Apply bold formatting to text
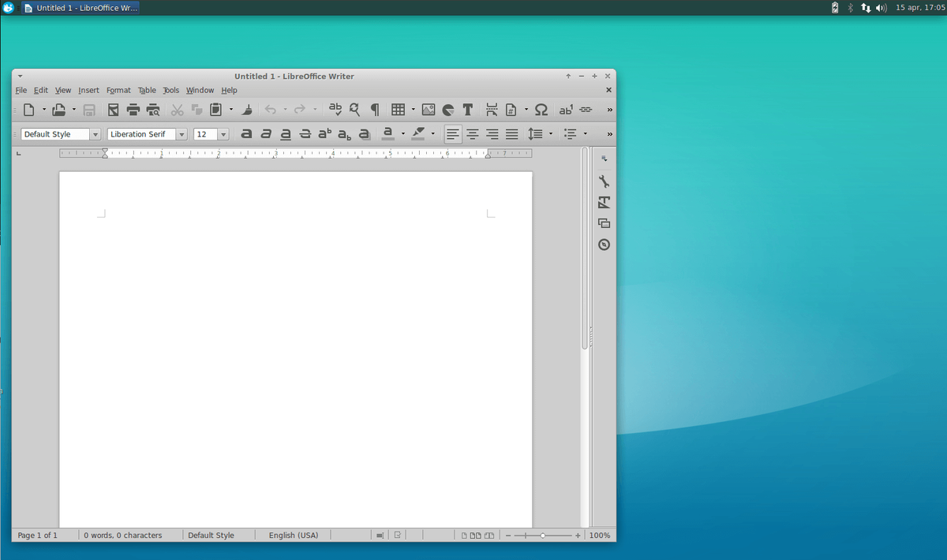 pyautogui.click(x=246, y=133)
